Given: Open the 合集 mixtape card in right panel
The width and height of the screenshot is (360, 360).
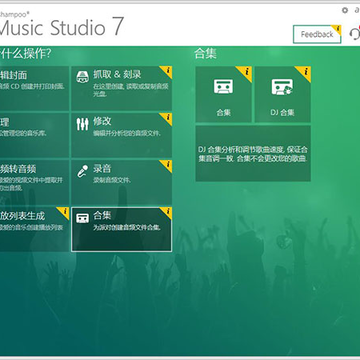Looking at the screenshot, I should click(223, 94).
